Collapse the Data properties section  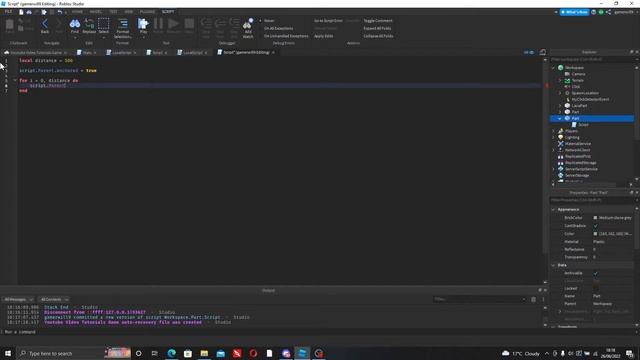[553, 265]
